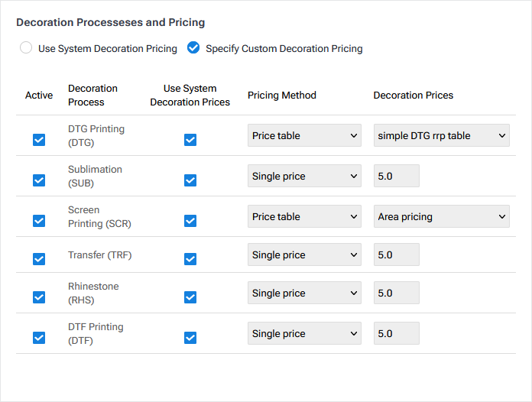Click the Screen Printing (SCR) process label
The image size is (532, 402).
pos(99,217)
